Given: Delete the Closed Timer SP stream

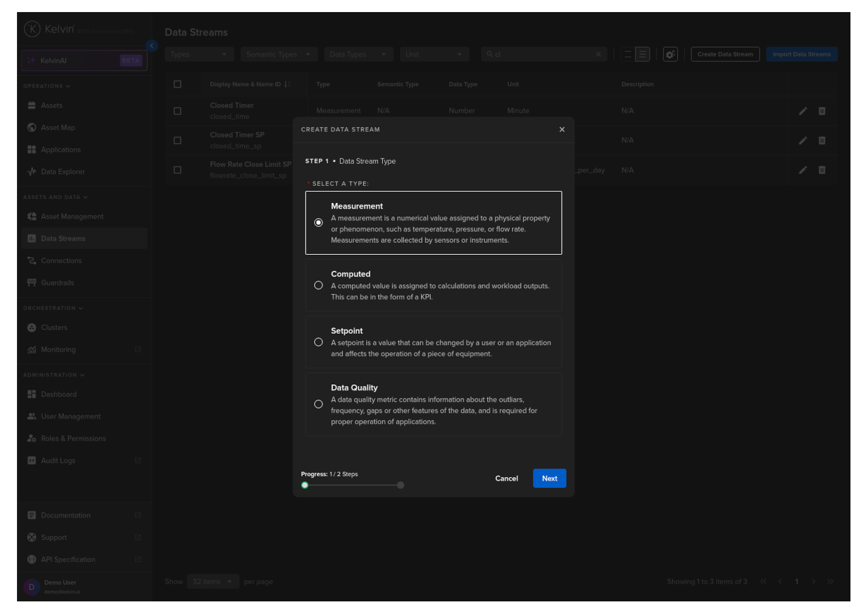Looking at the screenshot, I should 822,141.
